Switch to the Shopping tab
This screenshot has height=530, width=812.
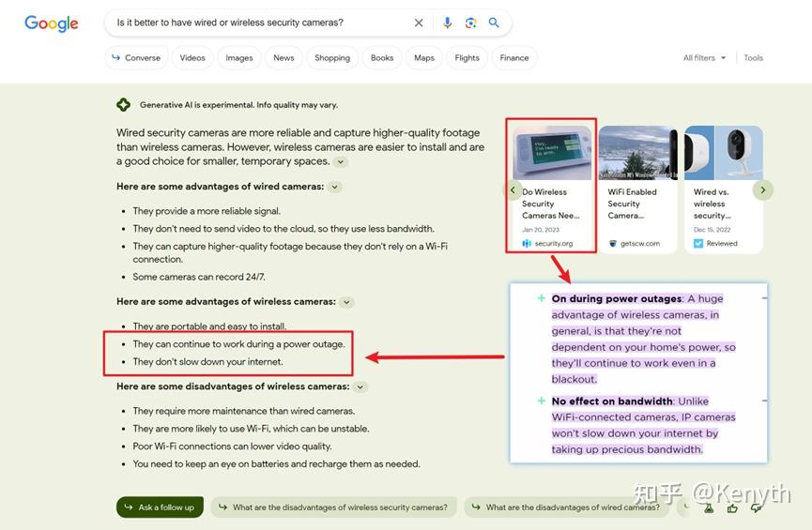pos(332,58)
